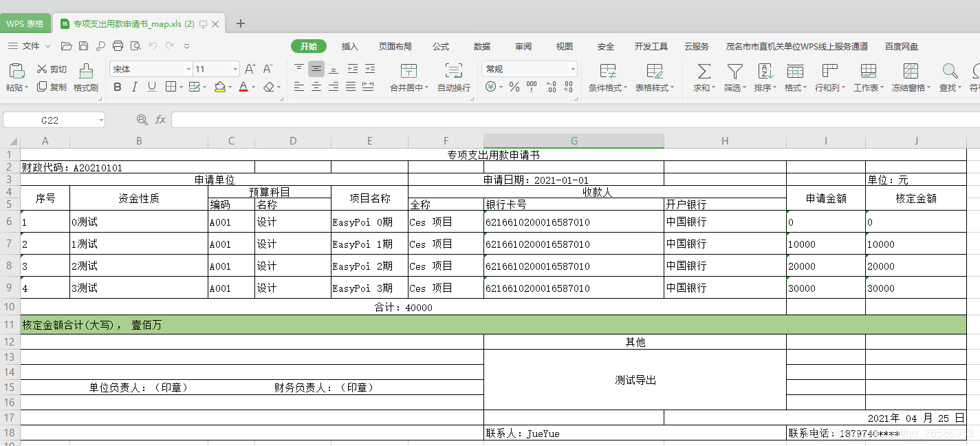Switch to the 公式 ribbon tab
Screen dimensions: 980x446
pyautogui.click(x=441, y=46)
